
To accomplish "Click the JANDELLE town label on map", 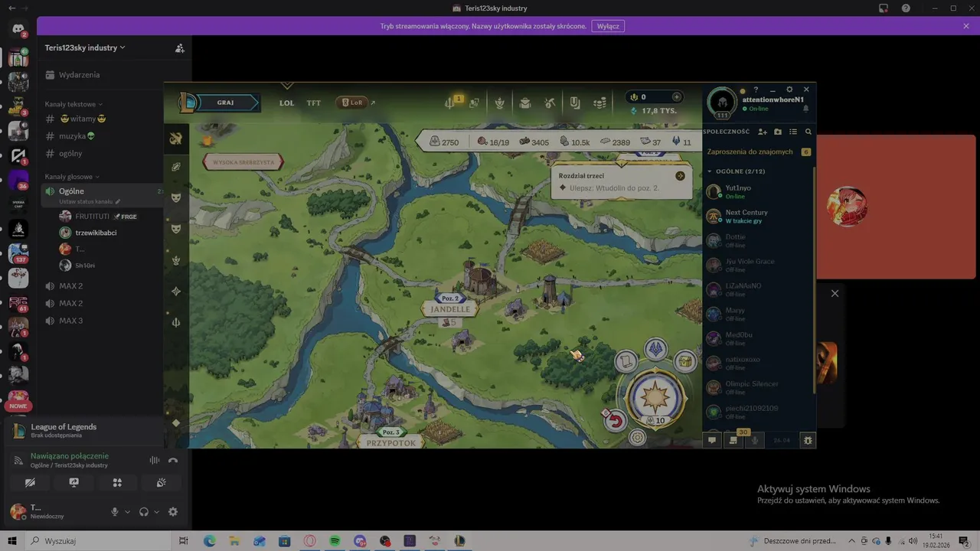I will click(x=450, y=309).
